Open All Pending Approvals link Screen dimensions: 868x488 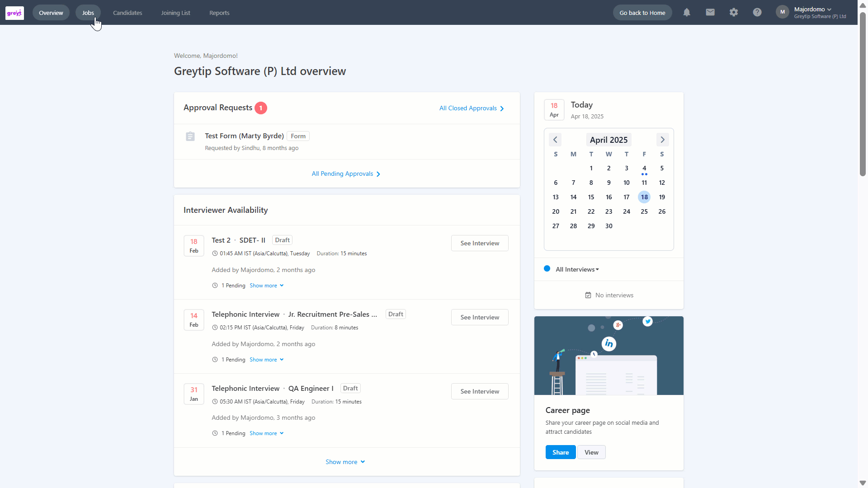coord(346,174)
